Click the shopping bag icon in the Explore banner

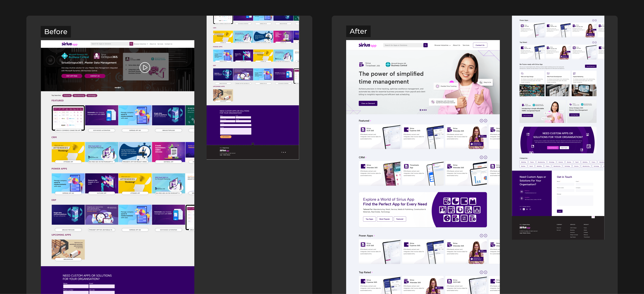(473, 201)
